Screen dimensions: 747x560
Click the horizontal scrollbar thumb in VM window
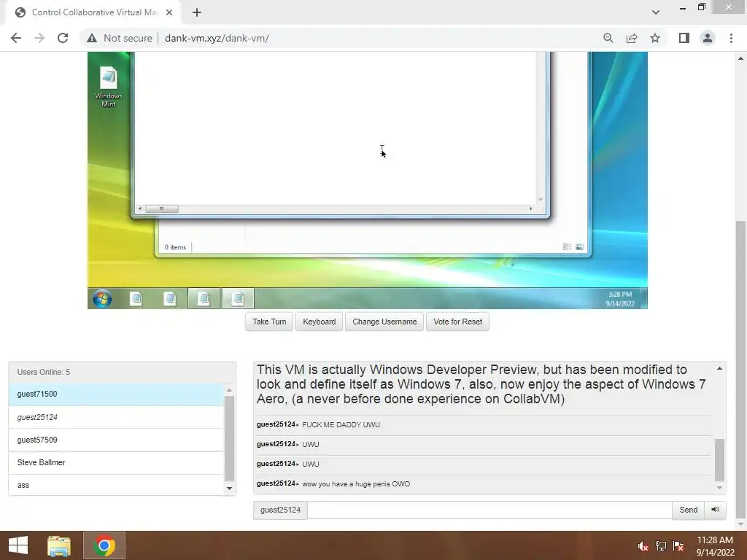[x=162, y=209]
